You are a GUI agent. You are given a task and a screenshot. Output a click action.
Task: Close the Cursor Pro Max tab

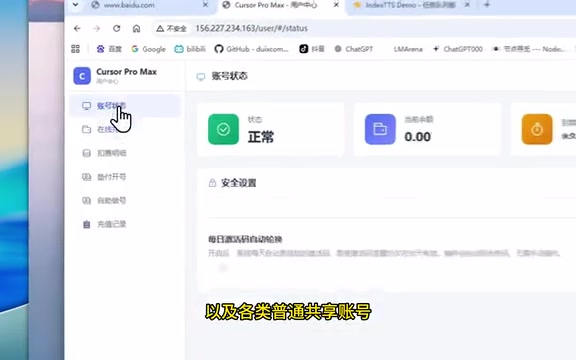coord(336,5)
